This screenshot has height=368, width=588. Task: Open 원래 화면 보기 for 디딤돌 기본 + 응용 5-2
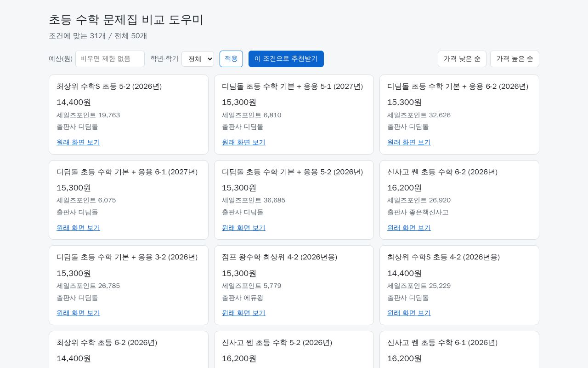pyautogui.click(x=243, y=228)
